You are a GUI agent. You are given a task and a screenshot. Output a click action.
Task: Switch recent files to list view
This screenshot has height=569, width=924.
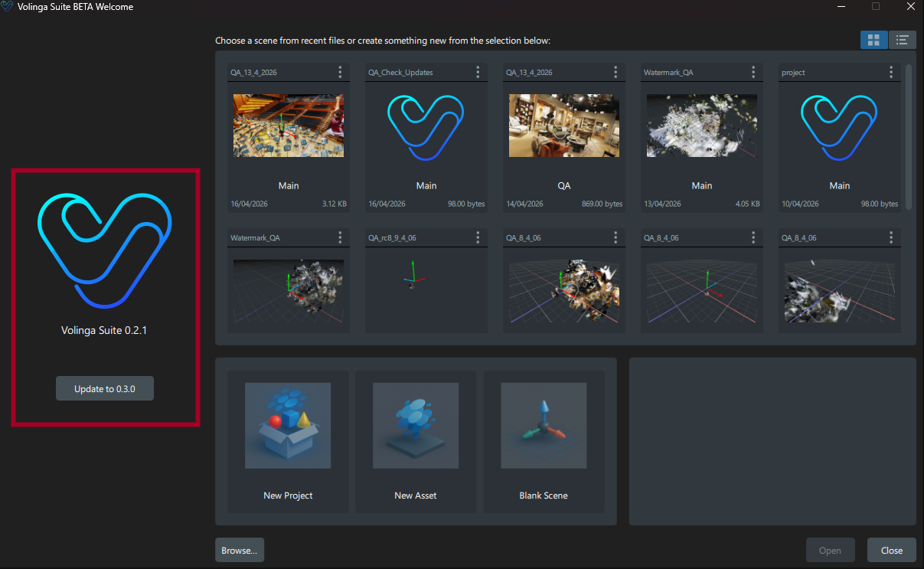click(x=903, y=40)
